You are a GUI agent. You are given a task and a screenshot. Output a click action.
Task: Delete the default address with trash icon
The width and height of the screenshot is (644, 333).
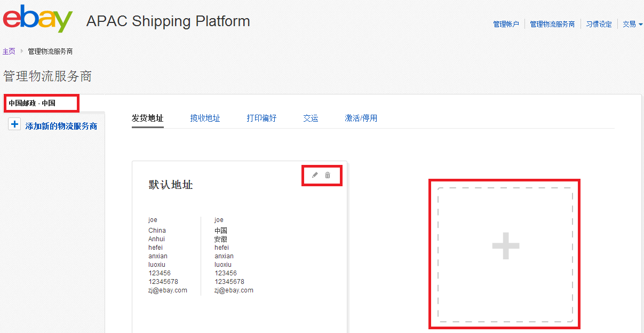tap(328, 175)
